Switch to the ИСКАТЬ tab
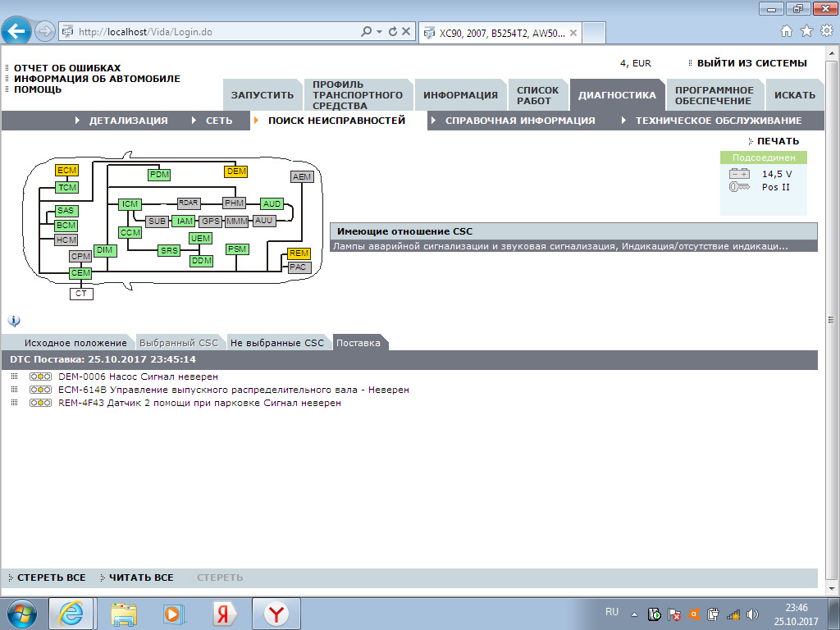This screenshot has width=840, height=630. (x=795, y=95)
